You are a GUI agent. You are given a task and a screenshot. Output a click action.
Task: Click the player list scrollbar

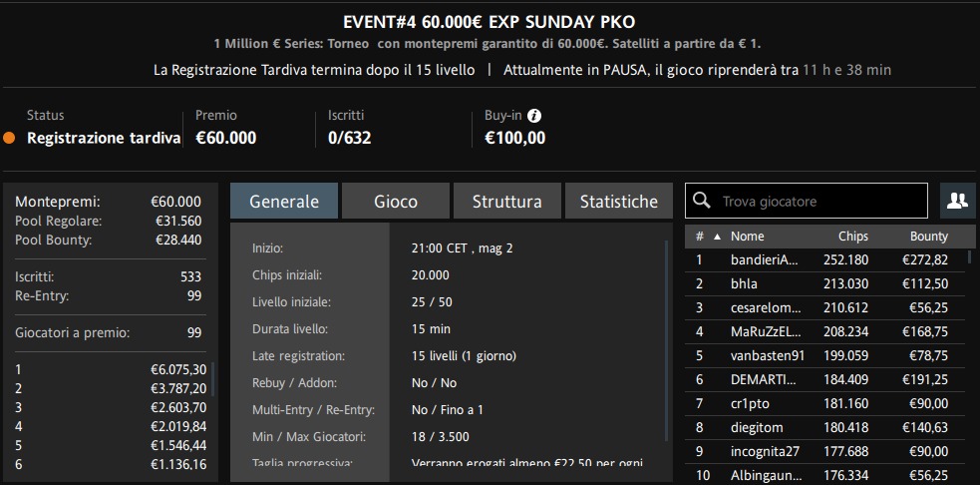click(x=970, y=256)
